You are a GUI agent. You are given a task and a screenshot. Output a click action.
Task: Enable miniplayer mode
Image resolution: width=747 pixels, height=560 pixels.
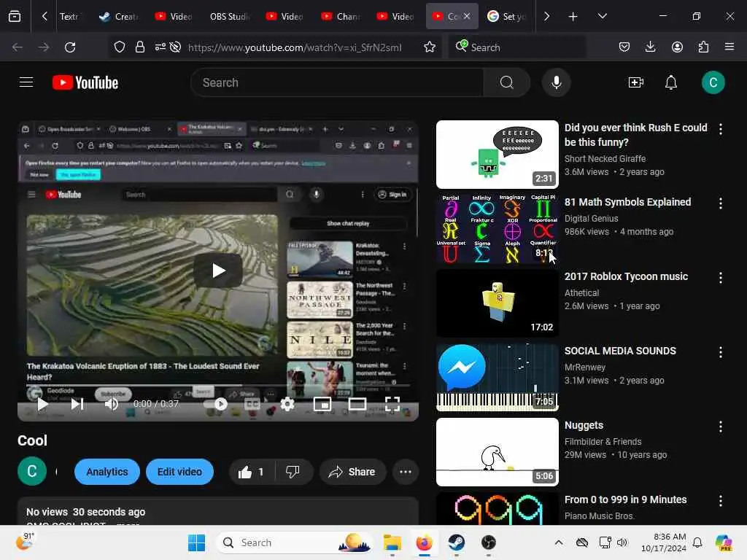(322, 404)
